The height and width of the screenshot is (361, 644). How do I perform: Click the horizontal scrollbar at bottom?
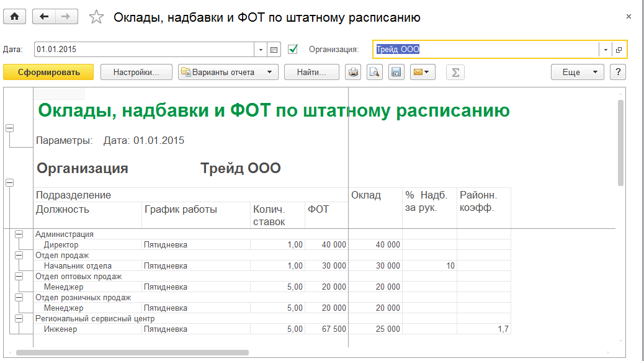pos(132,352)
